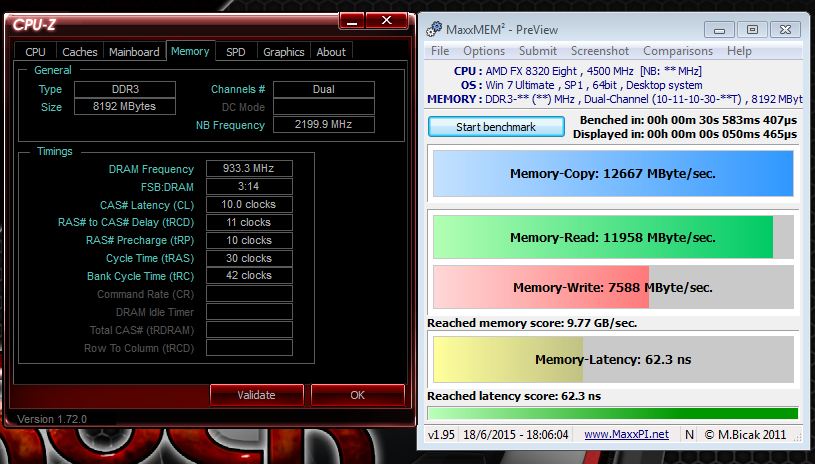The height and width of the screenshot is (464, 815).
Task: Click the 11 clocks tRCD value
Action: point(249,222)
